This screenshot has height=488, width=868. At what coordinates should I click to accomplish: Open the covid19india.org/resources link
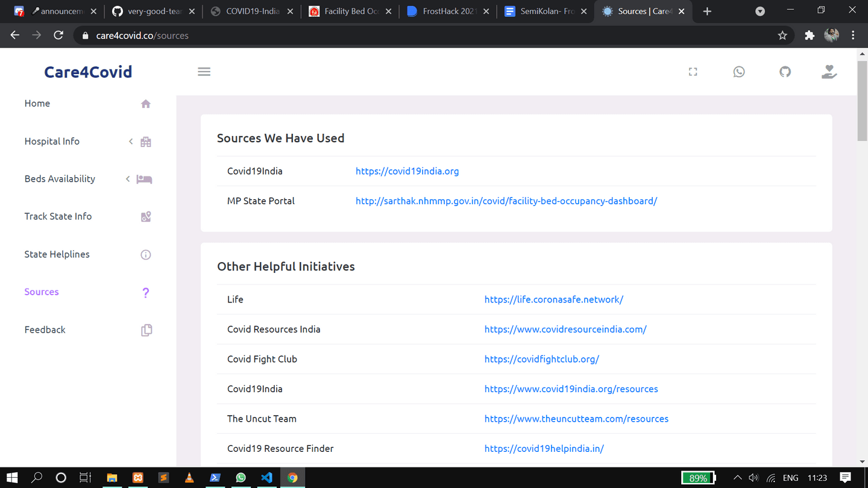point(571,389)
